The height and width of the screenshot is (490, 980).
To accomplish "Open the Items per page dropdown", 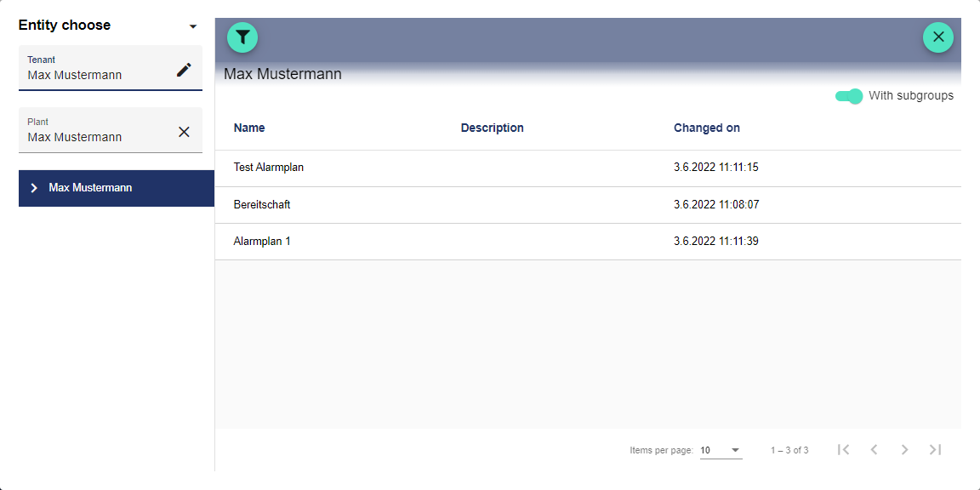I will click(721, 450).
